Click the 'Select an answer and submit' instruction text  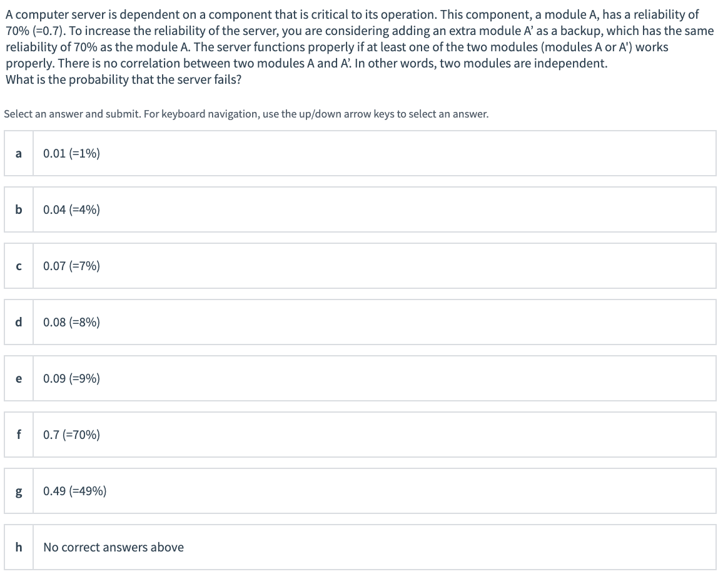(x=246, y=114)
